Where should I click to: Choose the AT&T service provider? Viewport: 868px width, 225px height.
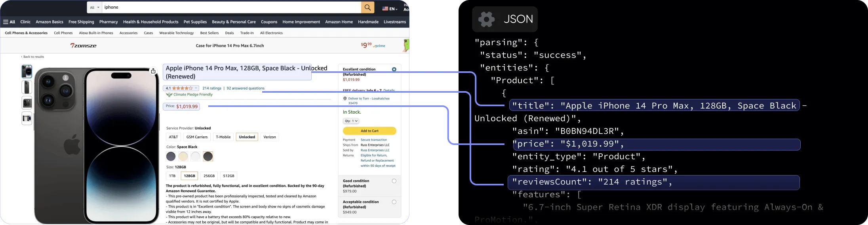pos(173,137)
